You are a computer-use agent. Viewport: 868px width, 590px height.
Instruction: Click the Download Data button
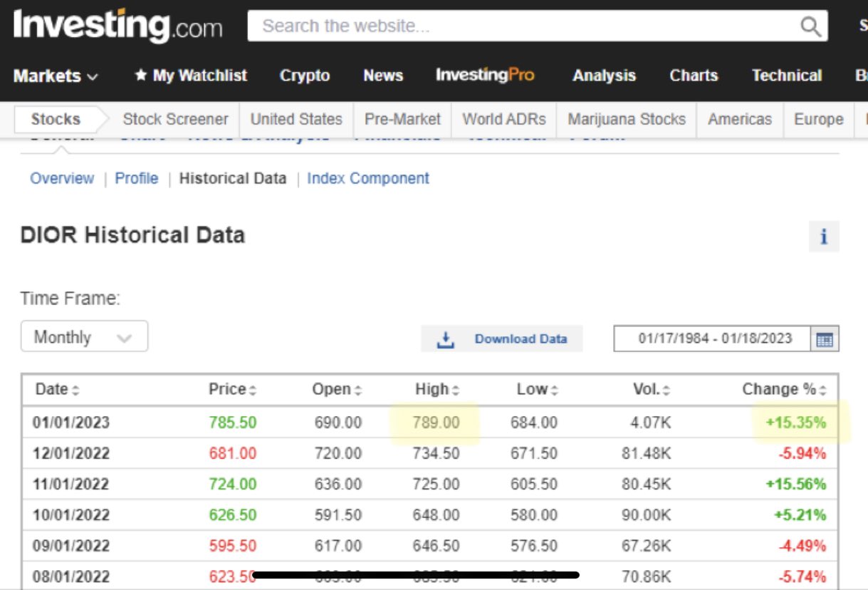pos(502,339)
